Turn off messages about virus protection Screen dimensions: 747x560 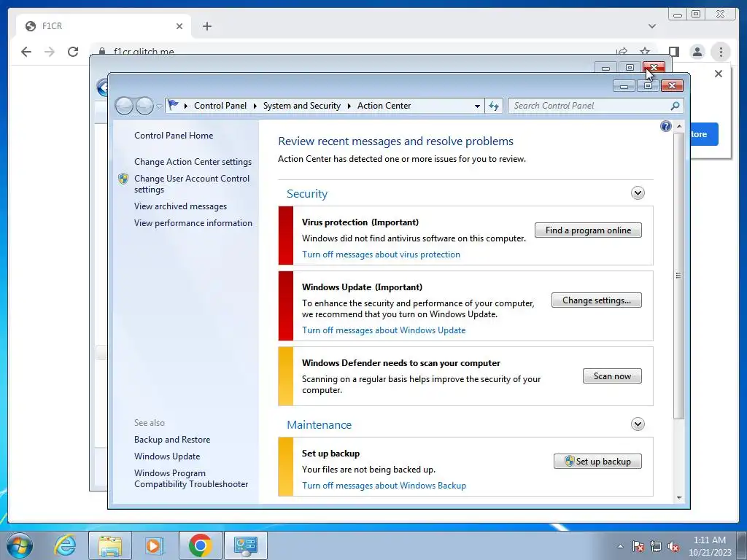(x=381, y=254)
